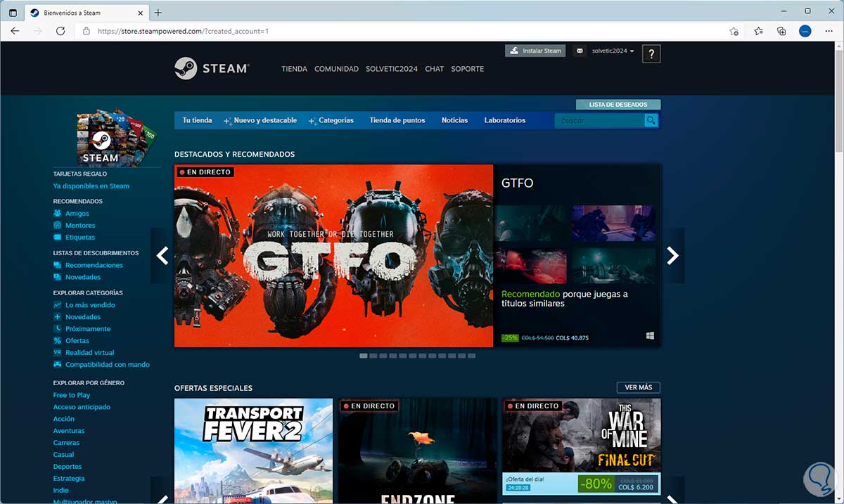
Task: Open Ofertas category in sidebar
Action: (77, 341)
